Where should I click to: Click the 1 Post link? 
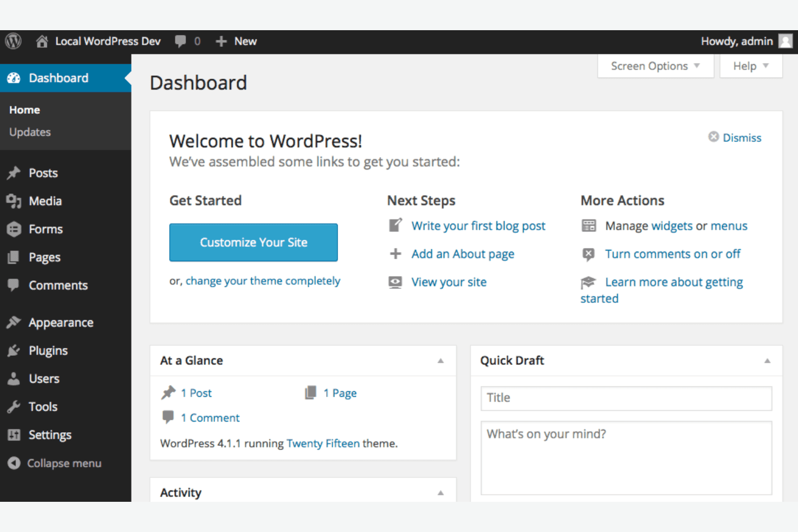[196, 393]
